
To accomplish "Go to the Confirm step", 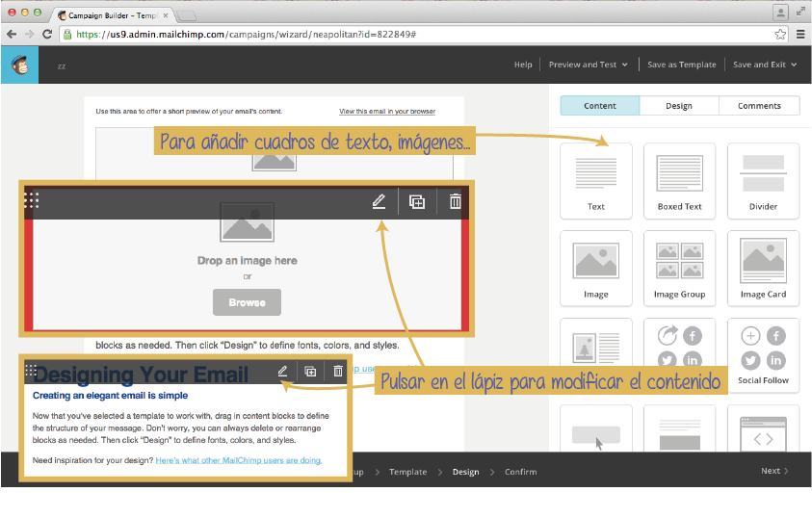I will coord(521,472).
